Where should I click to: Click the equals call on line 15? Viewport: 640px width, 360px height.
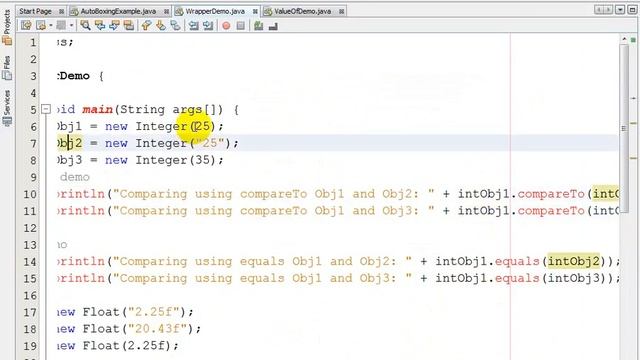517,278
